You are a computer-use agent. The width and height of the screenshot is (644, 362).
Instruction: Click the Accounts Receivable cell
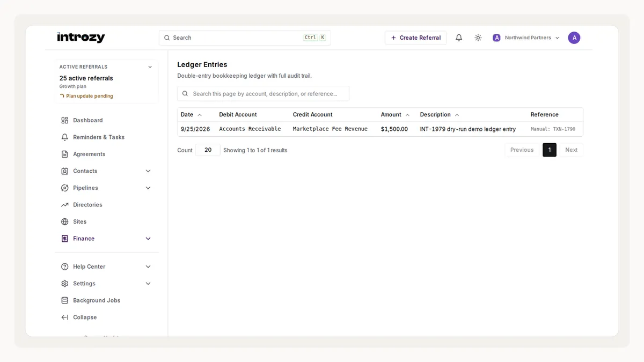coord(250,129)
